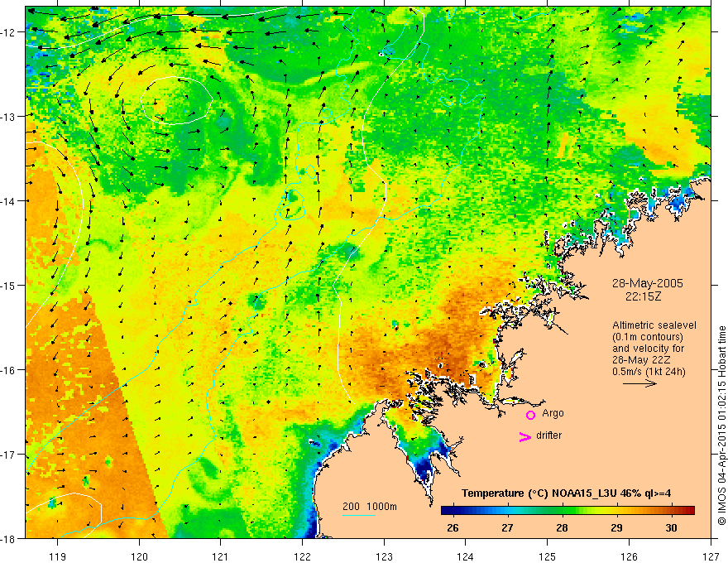Click the '30' color bar tick label
Image resolution: width=728 pixels, height=563 pixels.
(671, 527)
